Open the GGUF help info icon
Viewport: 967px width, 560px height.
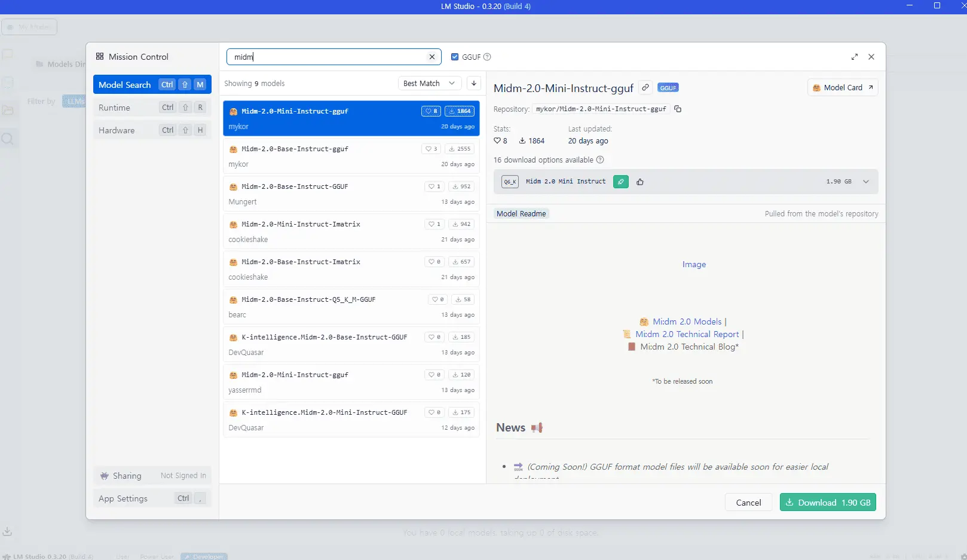pyautogui.click(x=487, y=57)
